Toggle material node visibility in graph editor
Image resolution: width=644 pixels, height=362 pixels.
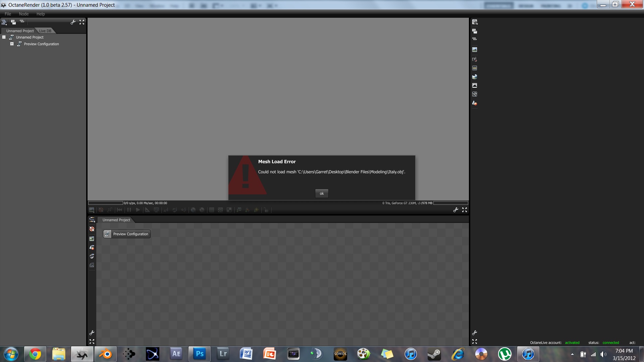pyautogui.click(x=92, y=256)
